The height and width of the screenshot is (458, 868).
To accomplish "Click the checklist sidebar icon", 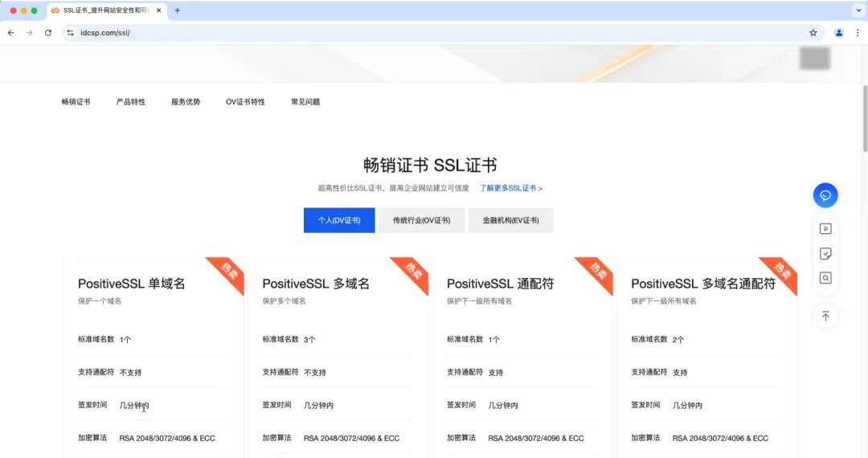I will pyautogui.click(x=825, y=253).
